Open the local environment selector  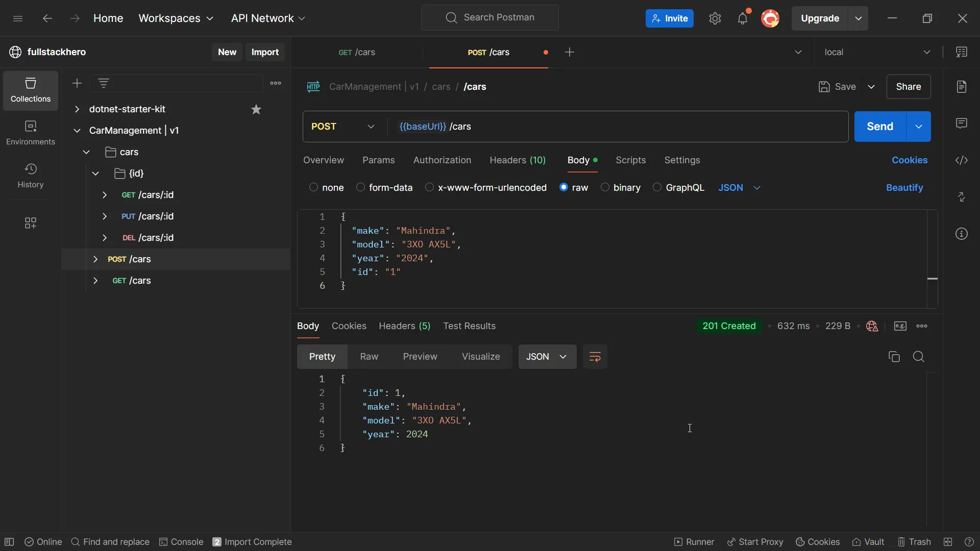coord(876,52)
